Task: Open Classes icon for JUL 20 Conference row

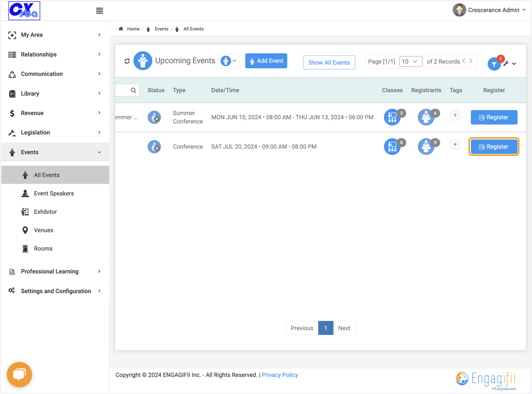Action: click(392, 146)
